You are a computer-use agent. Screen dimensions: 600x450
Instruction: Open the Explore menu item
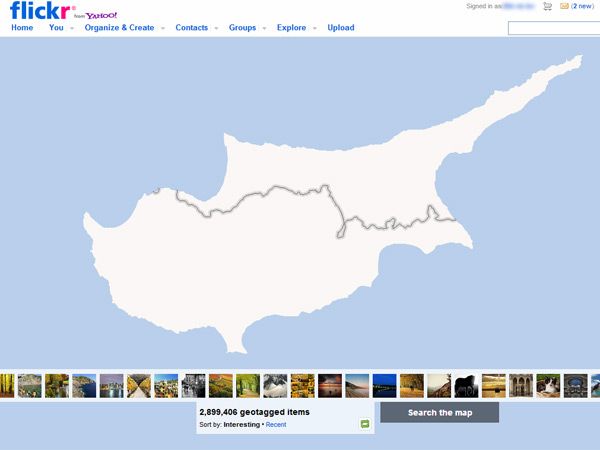(291, 28)
